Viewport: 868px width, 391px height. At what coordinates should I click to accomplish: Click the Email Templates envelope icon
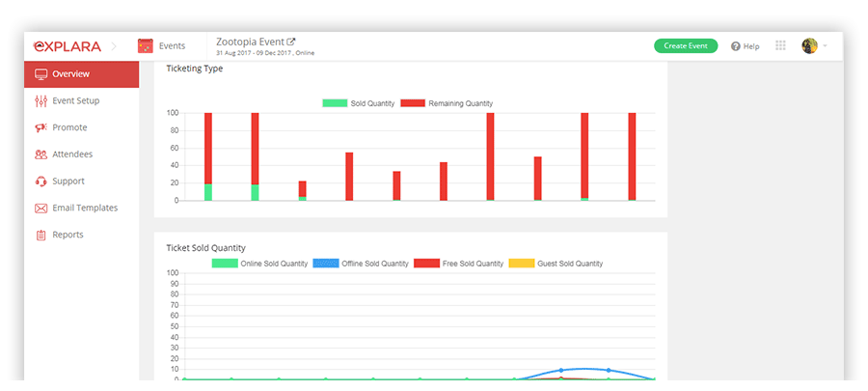(41, 209)
